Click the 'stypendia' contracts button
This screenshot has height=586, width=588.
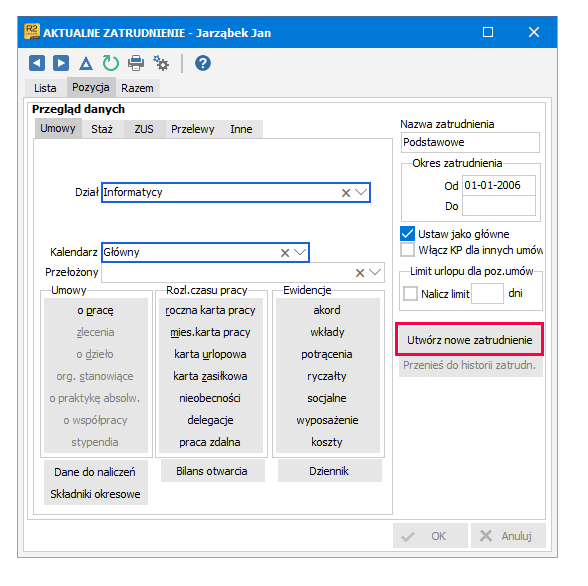click(95, 442)
